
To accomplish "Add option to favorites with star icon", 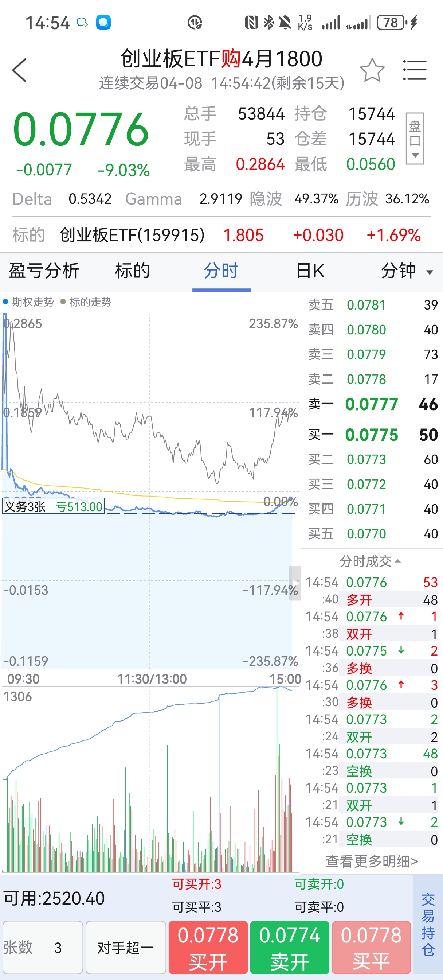I will tap(372, 70).
